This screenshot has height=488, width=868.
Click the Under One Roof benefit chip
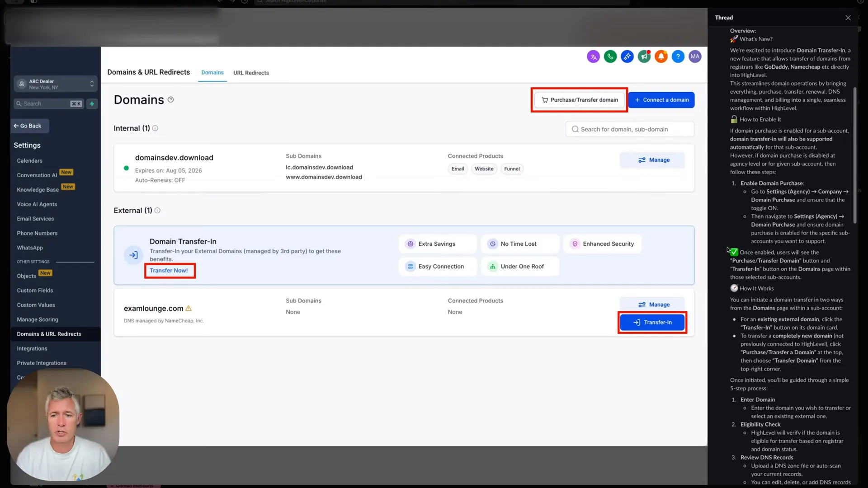tap(520, 267)
